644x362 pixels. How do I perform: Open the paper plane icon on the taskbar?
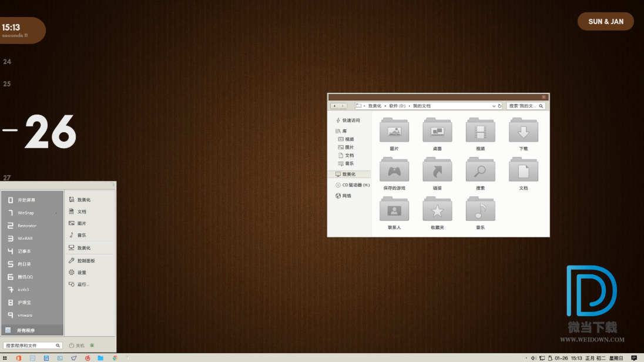74,358
